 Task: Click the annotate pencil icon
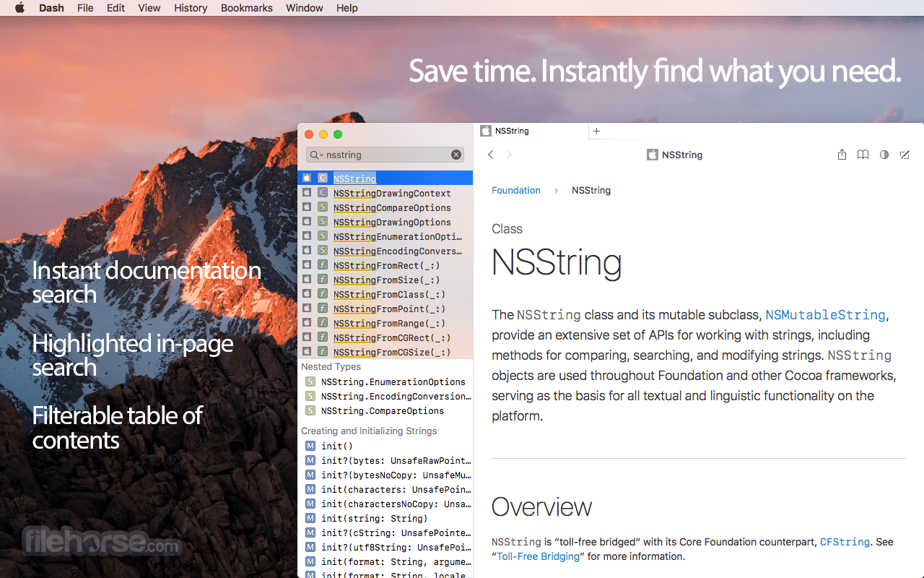tap(905, 155)
